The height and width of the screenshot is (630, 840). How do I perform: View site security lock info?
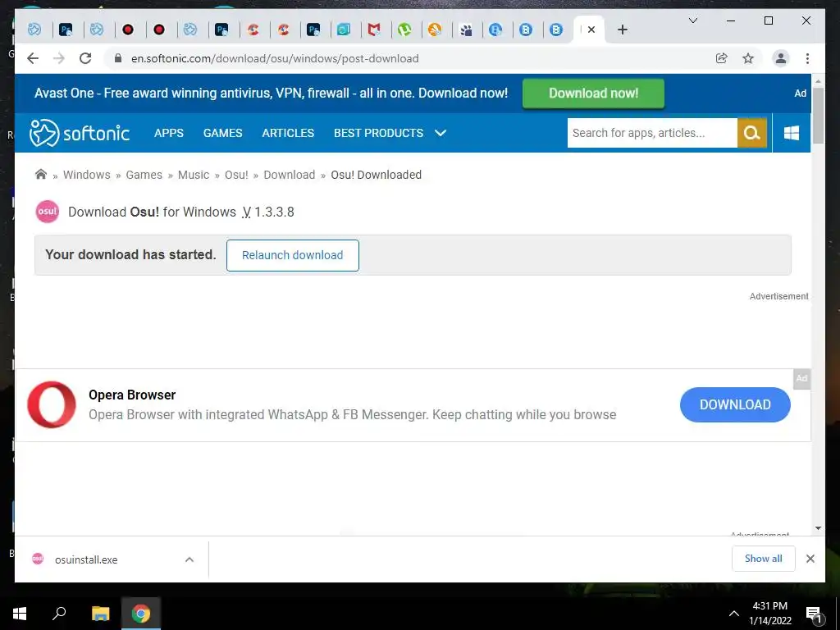(x=118, y=58)
